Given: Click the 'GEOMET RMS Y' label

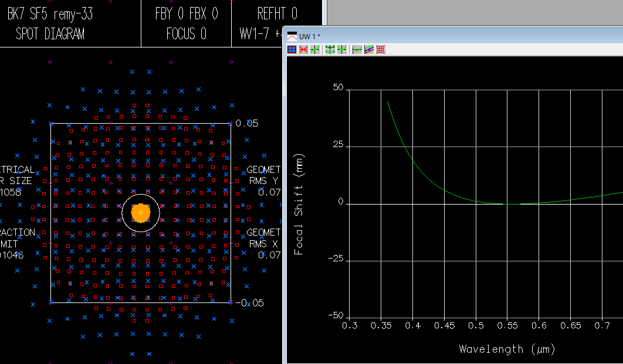Looking at the screenshot, I should click(264, 175).
